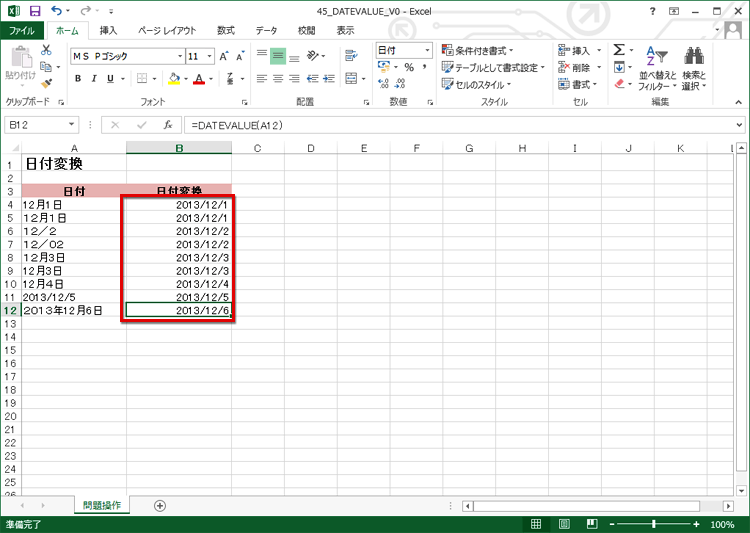Screen dimensions: 750x533
Task: Click Merge and Center icon
Action: [351, 78]
